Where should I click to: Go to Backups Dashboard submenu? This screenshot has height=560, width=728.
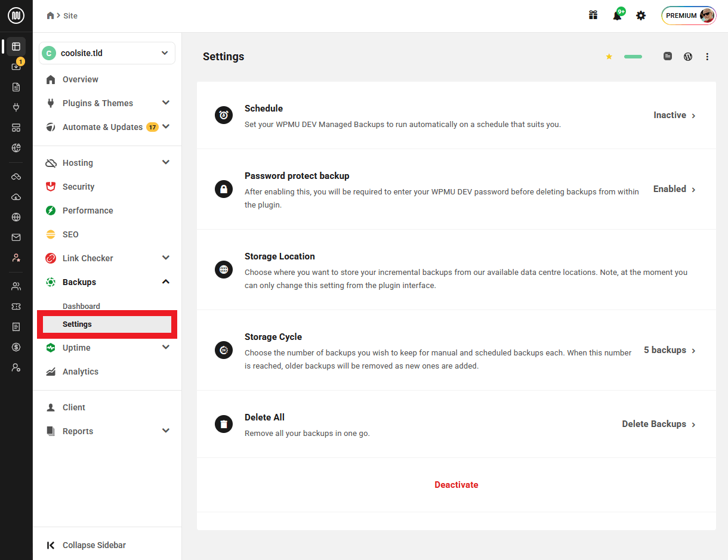(x=81, y=306)
